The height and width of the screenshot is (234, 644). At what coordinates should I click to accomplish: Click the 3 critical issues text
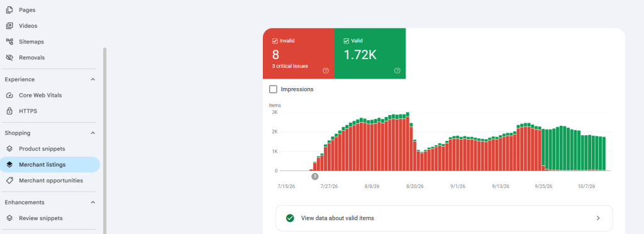[290, 66]
